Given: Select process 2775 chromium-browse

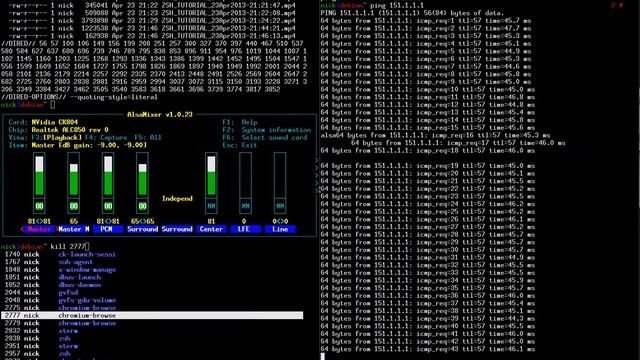Looking at the screenshot, I should pyautogui.click(x=60, y=308).
